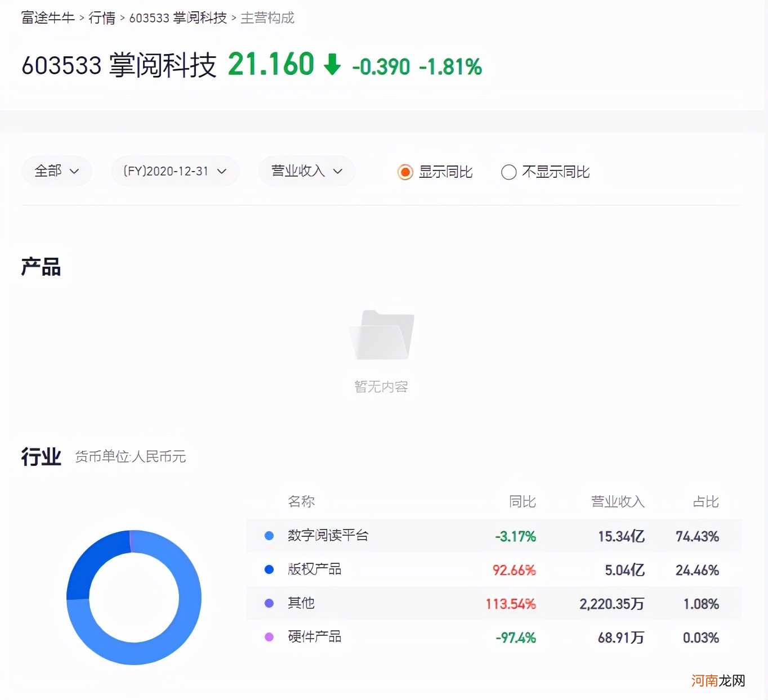Screen dimensions: 768x700
Task: Click the -3.17% year-over-year value
Action: coord(515,536)
